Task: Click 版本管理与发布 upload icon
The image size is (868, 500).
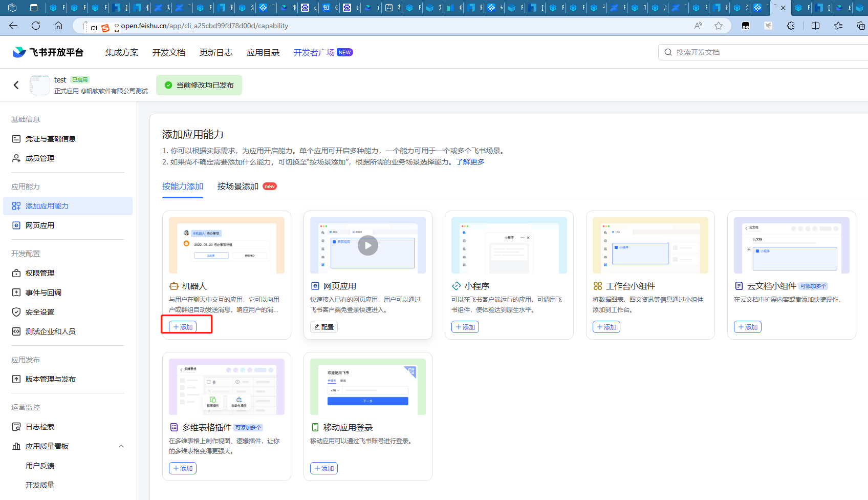Action: click(x=16, y=379)
